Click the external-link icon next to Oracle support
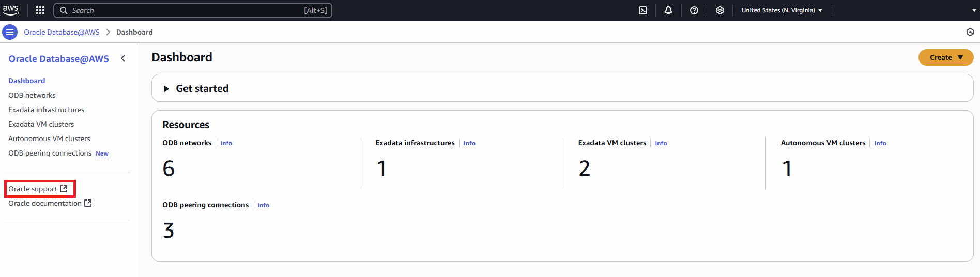This screenshot has height=277, width=980. click(x=64, y=189)
